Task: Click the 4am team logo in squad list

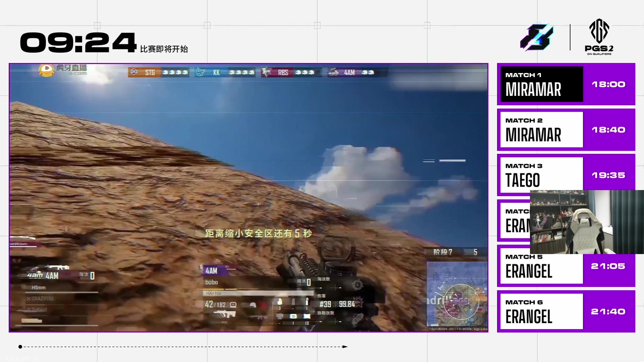Action: point(35,276)
